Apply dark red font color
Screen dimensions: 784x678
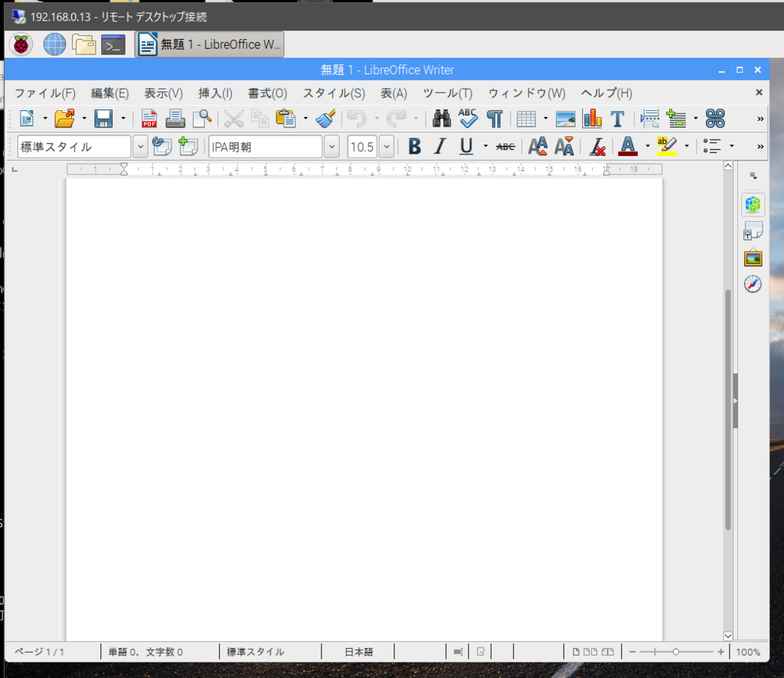click(x=628, y=146)
